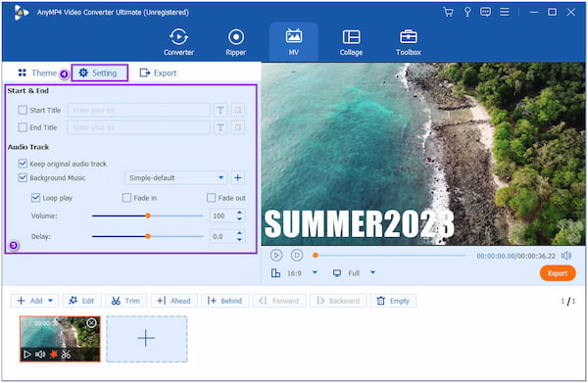Click the Full screen mode monitor icon
This screenshot has height=383, width=588.
point(337,273)
